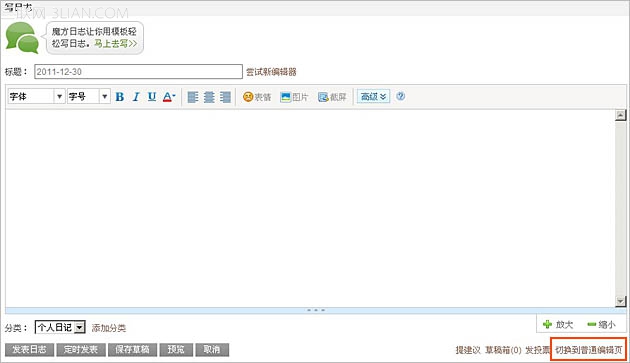Open the 提建议 suggestion link
This screenshot has height=363, width=630.
468,350
